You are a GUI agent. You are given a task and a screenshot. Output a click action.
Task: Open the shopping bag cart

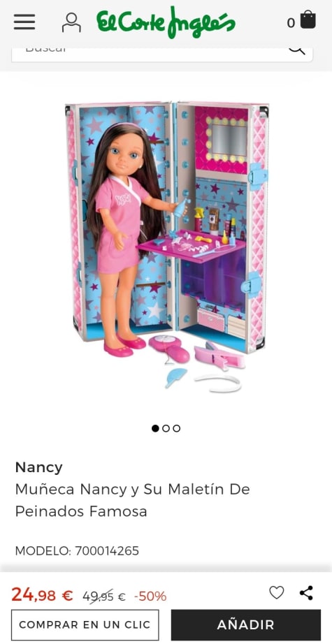point(308,20)
